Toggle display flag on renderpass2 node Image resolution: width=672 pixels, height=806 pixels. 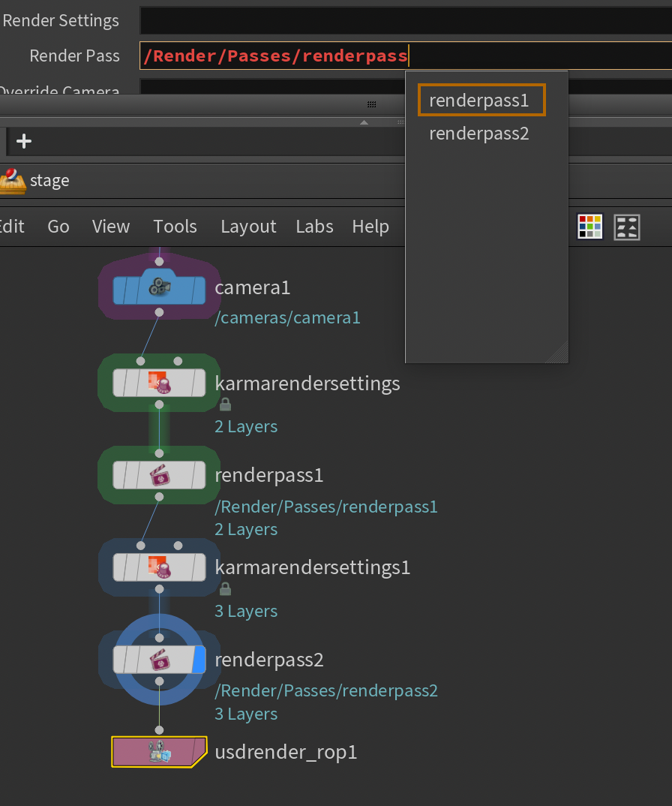pos(199,660)
